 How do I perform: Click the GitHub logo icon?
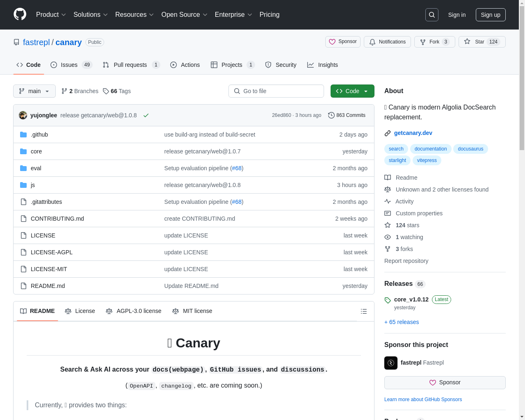(x=20, y=14)
